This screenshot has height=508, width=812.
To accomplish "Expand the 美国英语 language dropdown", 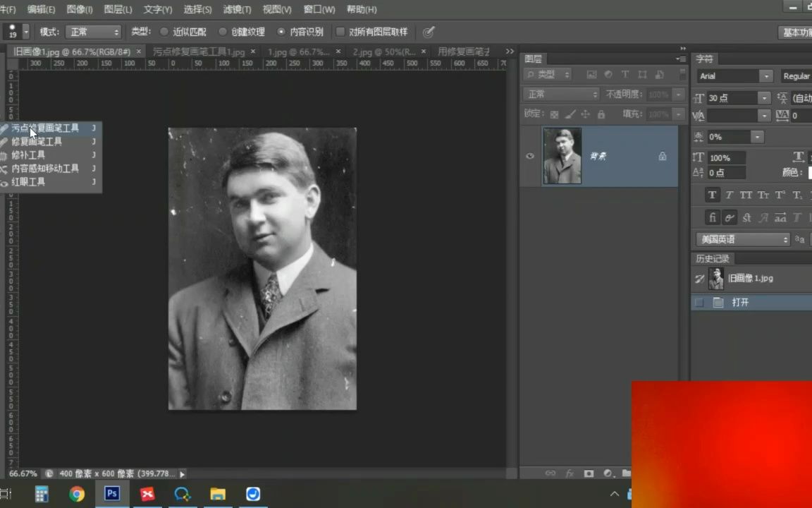I will click(743, 240).
